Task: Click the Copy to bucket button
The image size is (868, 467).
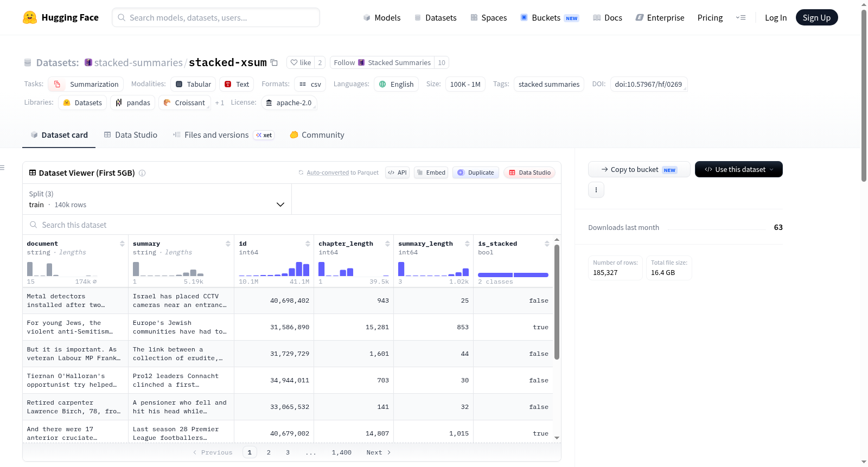Action: [x=639, y=169]
